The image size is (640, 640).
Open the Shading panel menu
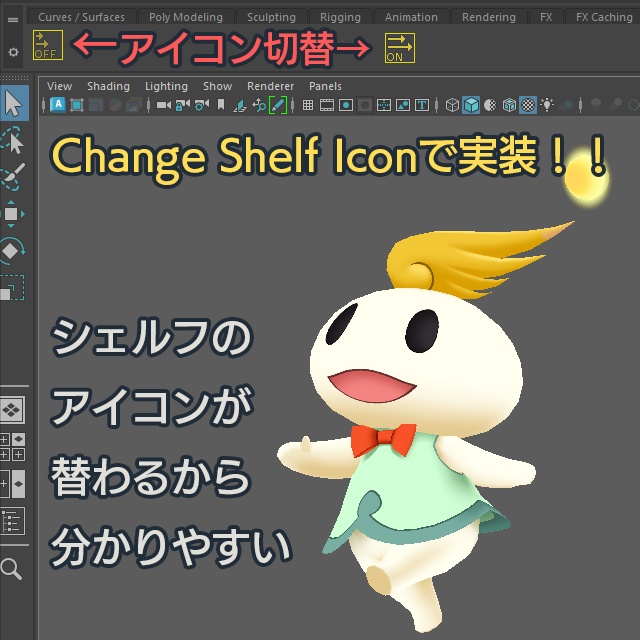pyautogui.click(x=108, y=86)
